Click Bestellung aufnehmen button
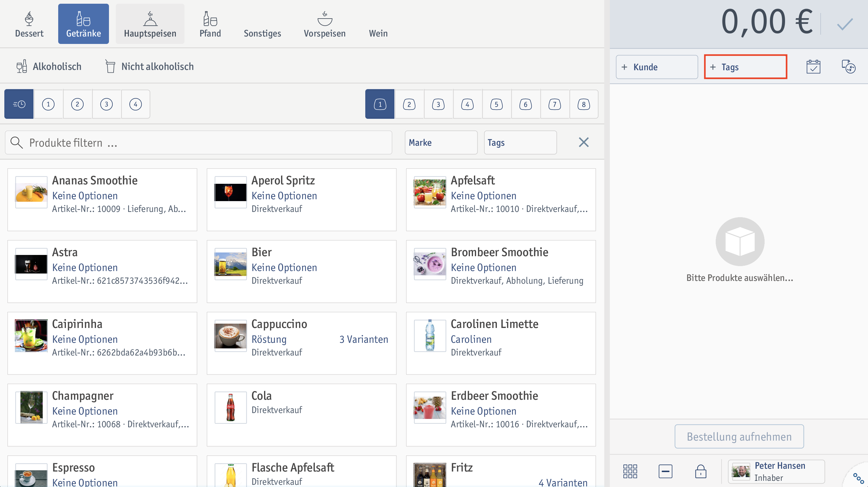Viewport: 868px width, 487px height. (739, 437)
